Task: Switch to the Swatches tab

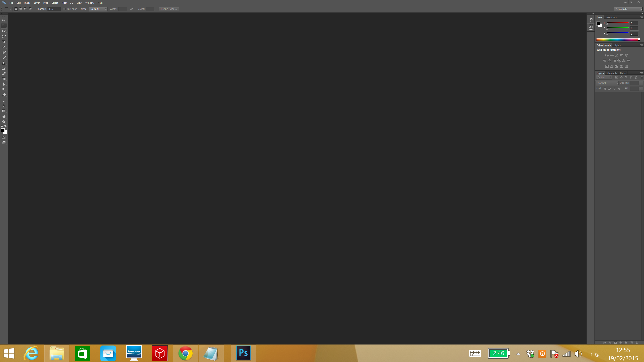Action: click(611, 17)
